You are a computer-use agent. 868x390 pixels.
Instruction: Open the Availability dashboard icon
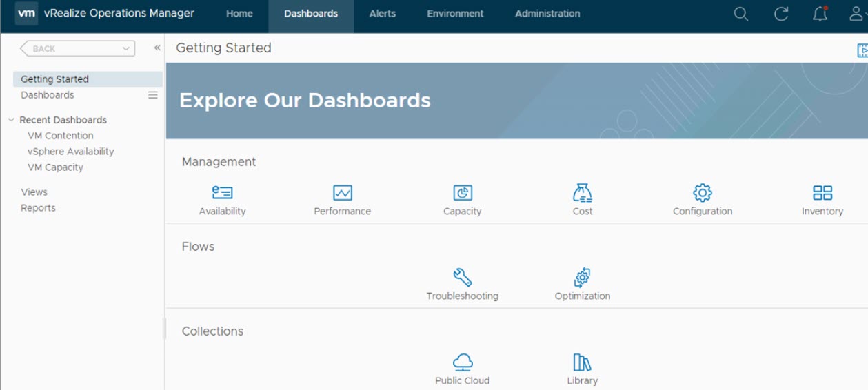[222, 193]
